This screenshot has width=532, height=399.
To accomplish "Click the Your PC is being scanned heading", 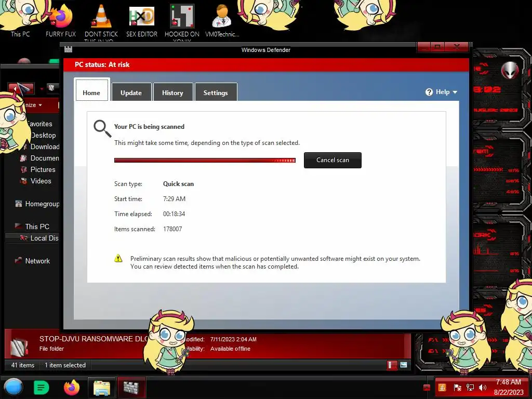I will pyautogui.click(x=149, y=127).
